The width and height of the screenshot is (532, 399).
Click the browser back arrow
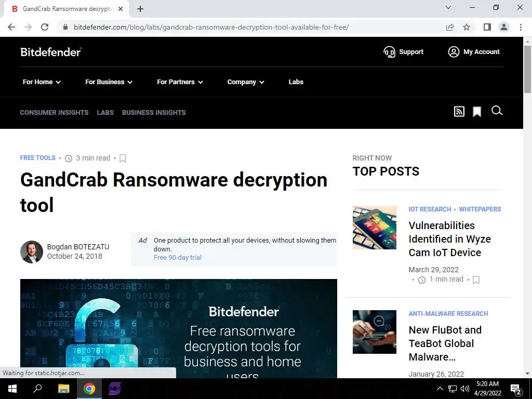point(11,27)
